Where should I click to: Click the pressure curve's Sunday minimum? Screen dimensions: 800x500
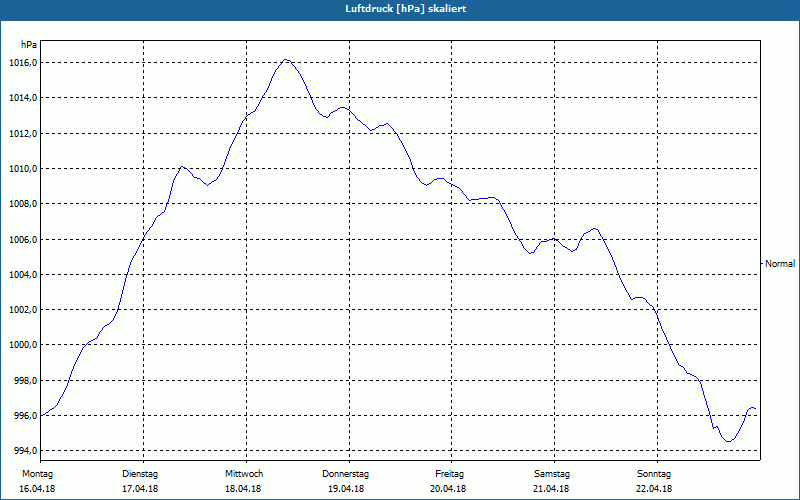tap(728, 441)
